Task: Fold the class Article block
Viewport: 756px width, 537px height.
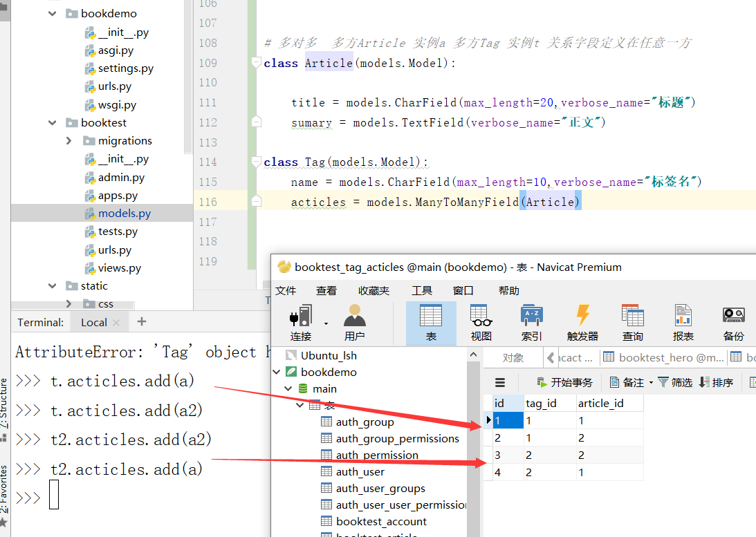Action: [x=257, y=63]
